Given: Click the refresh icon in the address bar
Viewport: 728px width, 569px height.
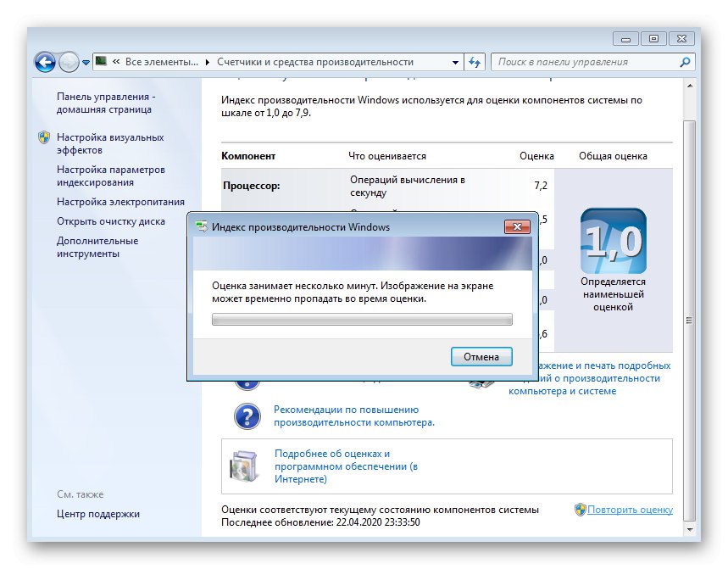Looking at the screenshot, I should (x=475, y=62).
